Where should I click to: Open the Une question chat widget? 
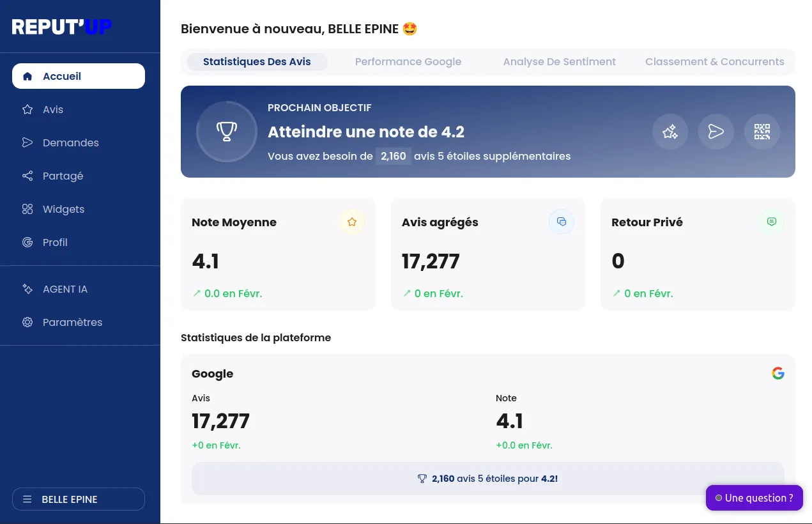(755, 498)
